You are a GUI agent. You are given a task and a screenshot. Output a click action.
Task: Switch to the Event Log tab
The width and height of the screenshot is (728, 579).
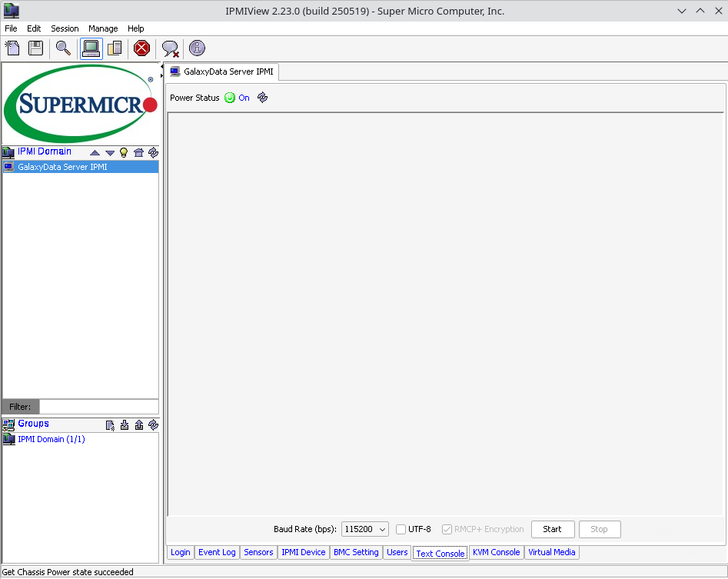(x=217, y=552)
